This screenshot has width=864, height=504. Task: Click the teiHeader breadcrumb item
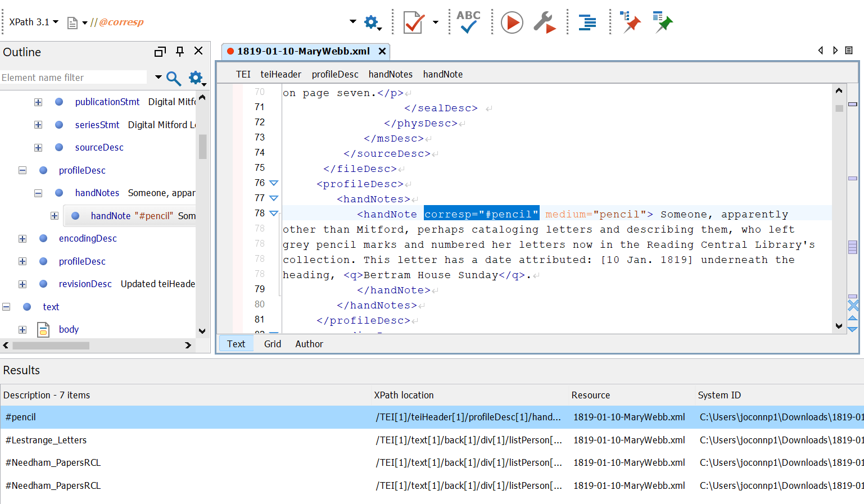coord(281,74)
